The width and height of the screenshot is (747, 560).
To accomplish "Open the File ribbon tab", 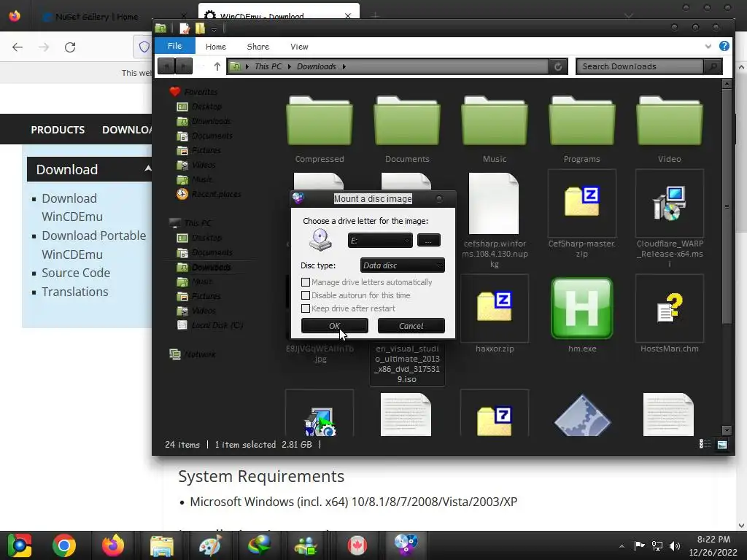I will (x=174, y=46).
